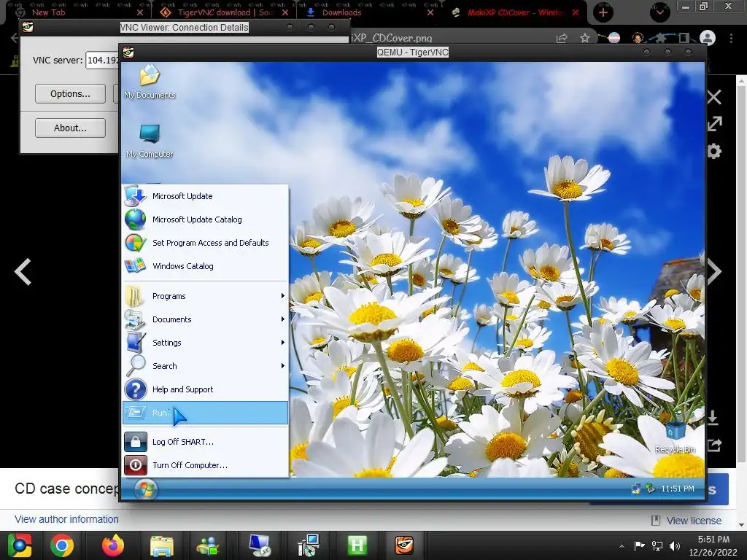
Task: Open Help and Support
Action: tap(205, 389)
